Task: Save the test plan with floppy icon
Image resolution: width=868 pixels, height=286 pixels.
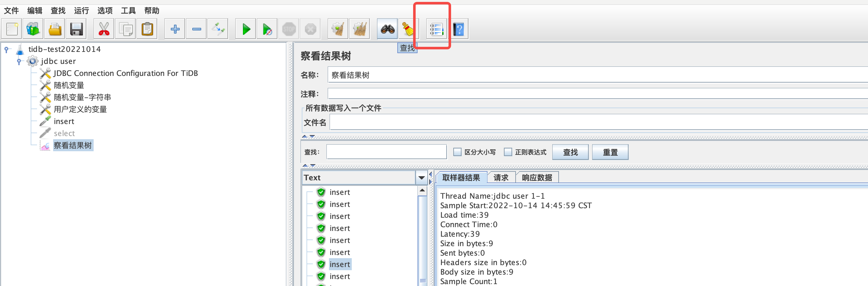Action: click(76, 29)
